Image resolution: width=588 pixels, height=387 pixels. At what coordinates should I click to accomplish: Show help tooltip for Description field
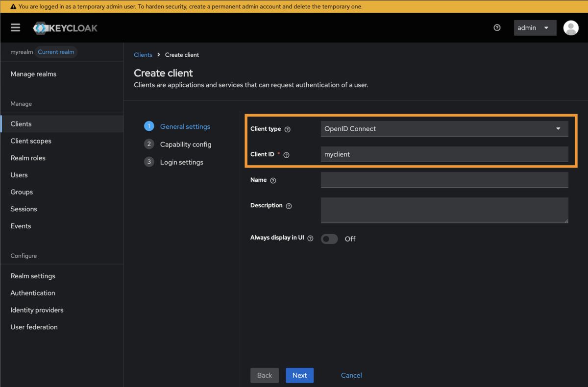pos(289,206)
